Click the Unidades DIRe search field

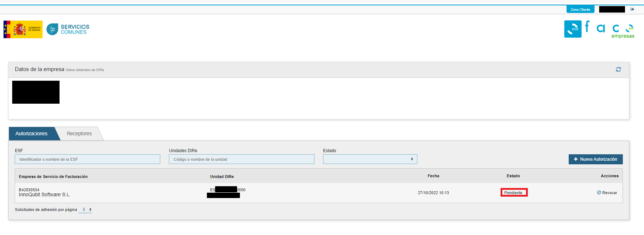(241, 159)
